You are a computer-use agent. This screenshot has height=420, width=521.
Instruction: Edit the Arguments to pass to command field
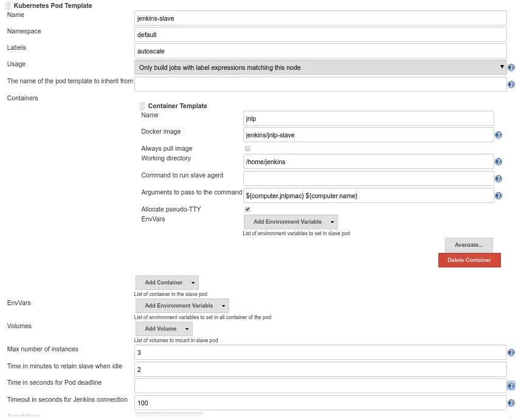pyautogui.click(x=368, y=196)
